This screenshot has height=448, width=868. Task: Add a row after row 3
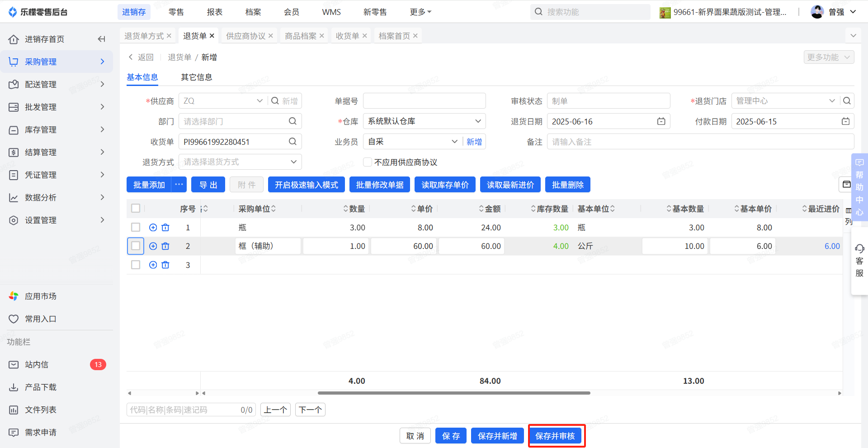pos(153,265)
